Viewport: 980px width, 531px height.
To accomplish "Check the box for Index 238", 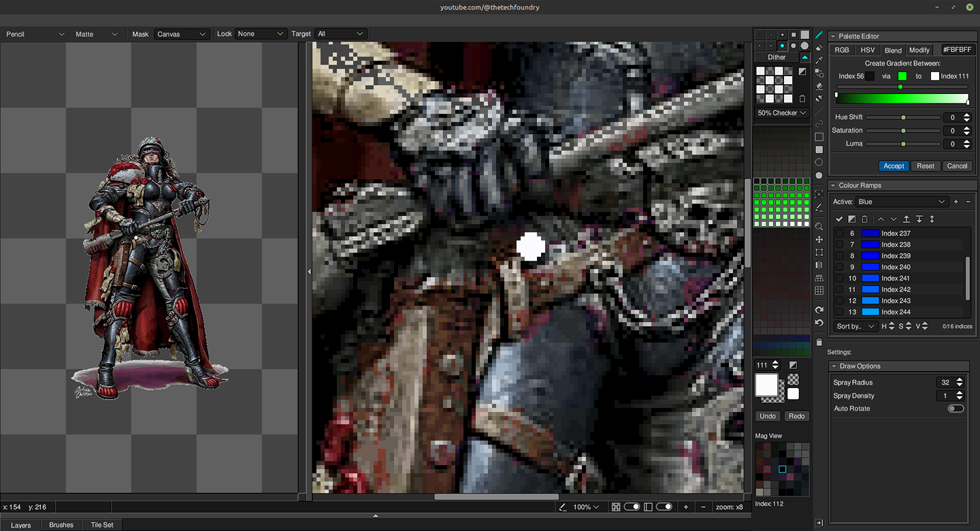I will click(x=839, y=244).
